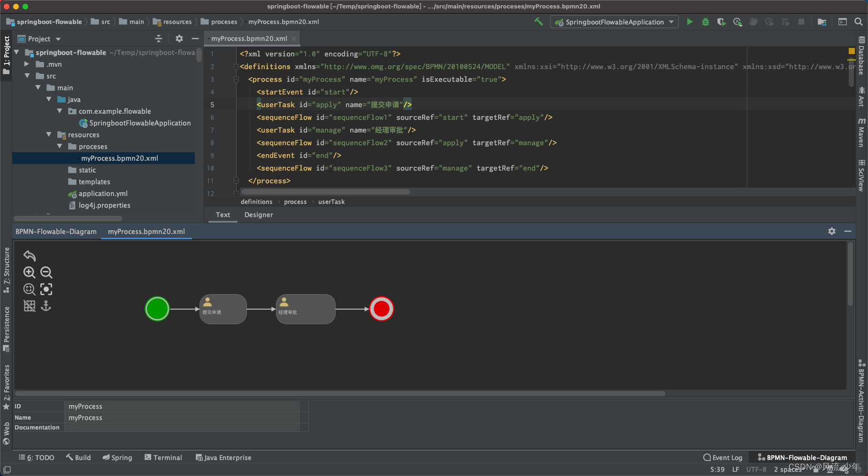Click the editor horizontal scrollbar
This screenshot has height=476, width=868.
[x=325, y=192]
